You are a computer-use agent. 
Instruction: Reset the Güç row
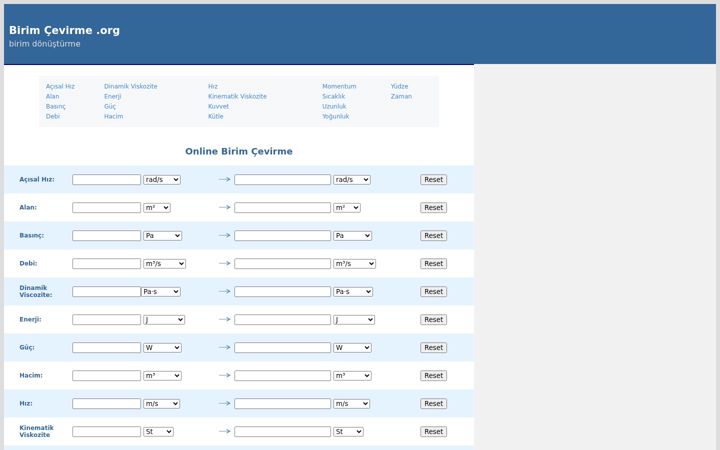pyautogui.click(x=433, y=348)
